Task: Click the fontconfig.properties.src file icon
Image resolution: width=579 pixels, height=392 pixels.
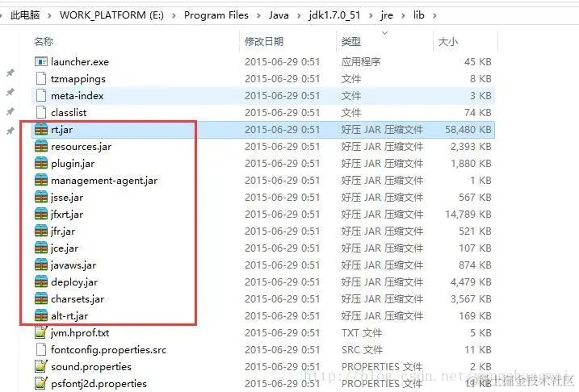Action: coord(41,349)
